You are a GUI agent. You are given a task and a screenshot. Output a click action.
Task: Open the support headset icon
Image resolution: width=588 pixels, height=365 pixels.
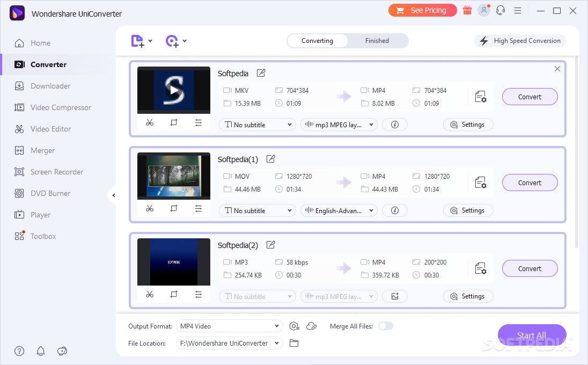(x=501, y=11)
